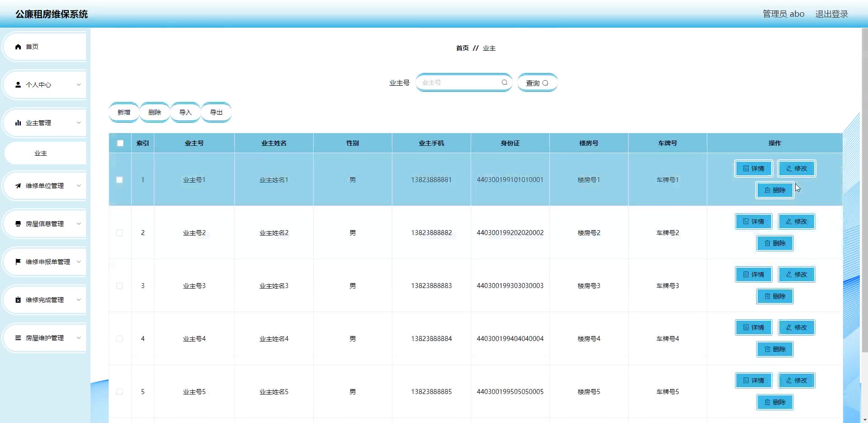868x423 pixels.
Task: Click the list icon for 房屋维护管理
Action: [18, 338]
